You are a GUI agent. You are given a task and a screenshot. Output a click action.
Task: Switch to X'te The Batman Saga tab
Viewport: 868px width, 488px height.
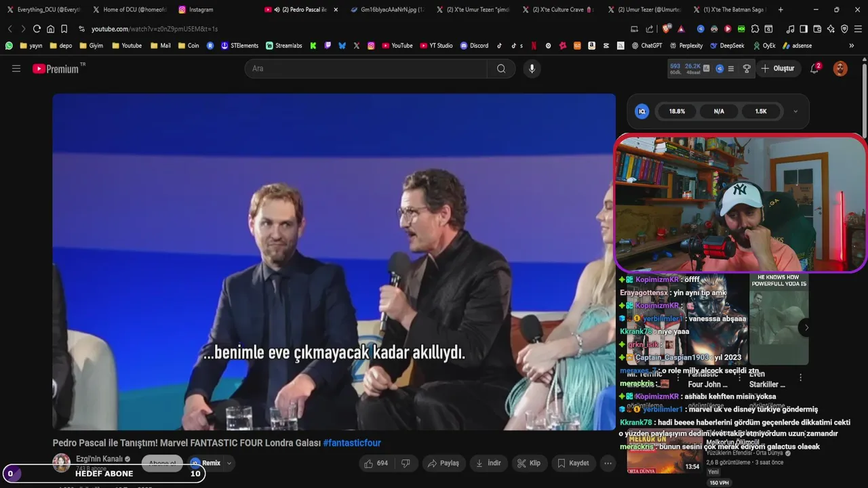point(729,9)
